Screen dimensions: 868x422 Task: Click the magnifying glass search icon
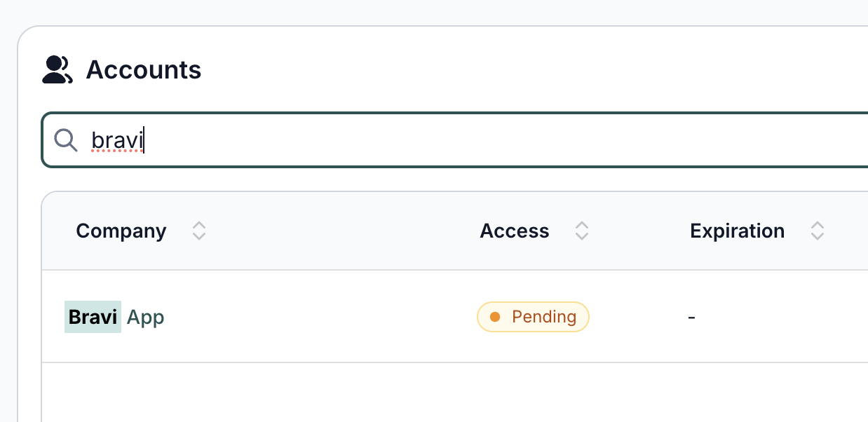66,140
